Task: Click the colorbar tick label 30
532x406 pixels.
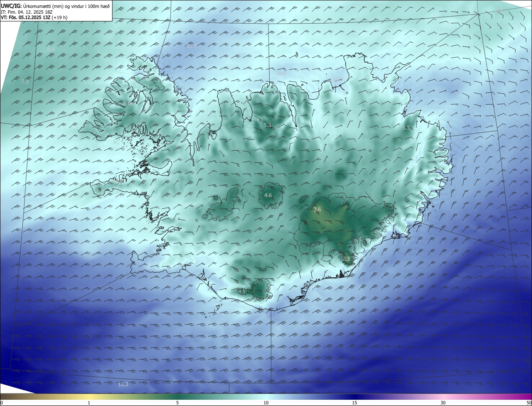Action: (443, 403)
